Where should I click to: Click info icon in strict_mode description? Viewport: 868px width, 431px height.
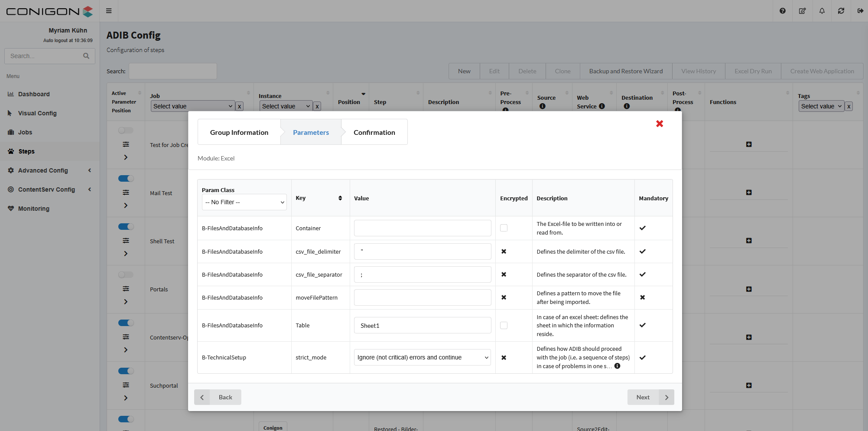617,366
